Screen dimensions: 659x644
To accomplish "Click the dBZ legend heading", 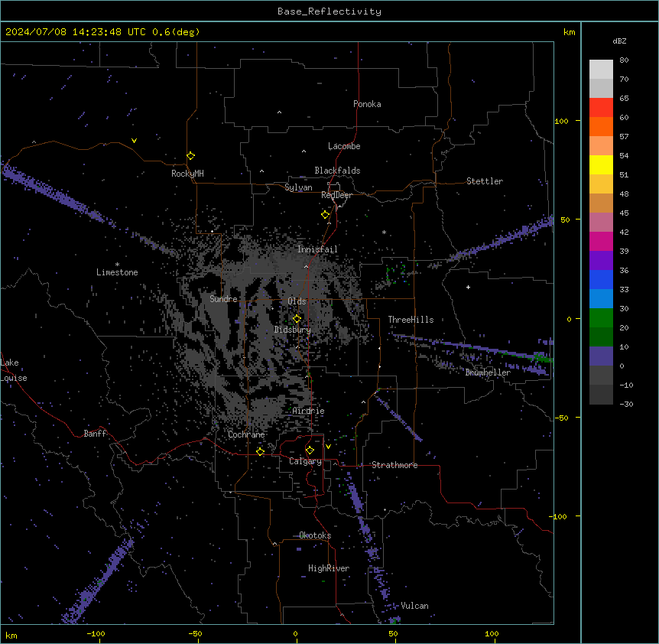I will tap(619, 41).
